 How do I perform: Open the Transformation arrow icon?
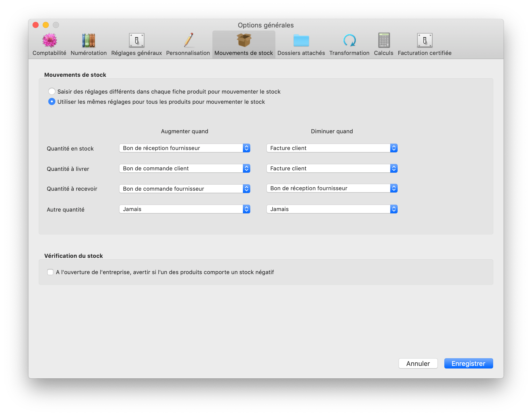(x=350, y=40)
